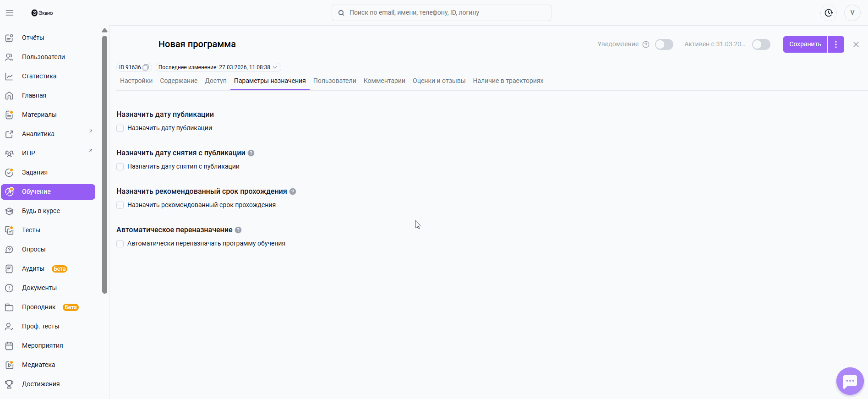Viewport: 868px width, 399px height.
Task: Open the user avatar V menu
Action: pos(852,13)
